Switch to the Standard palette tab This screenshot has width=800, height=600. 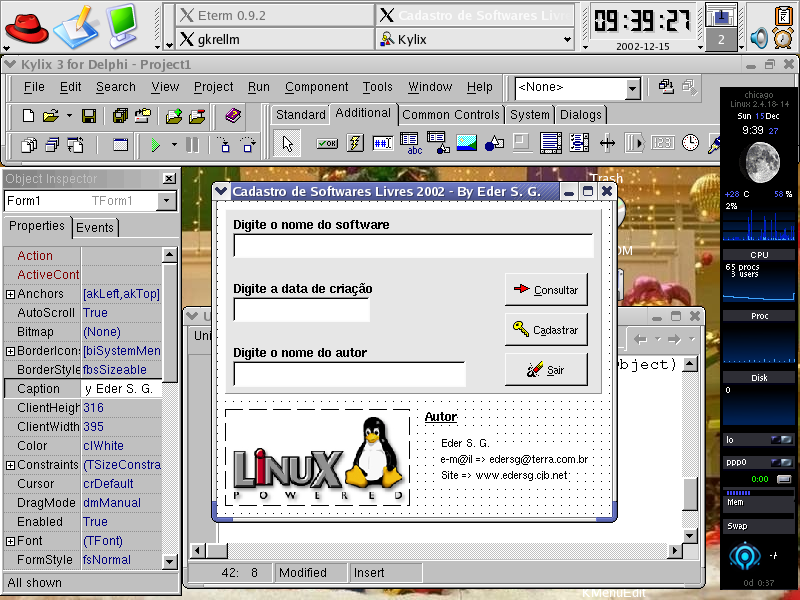click(x=301, y=115)
